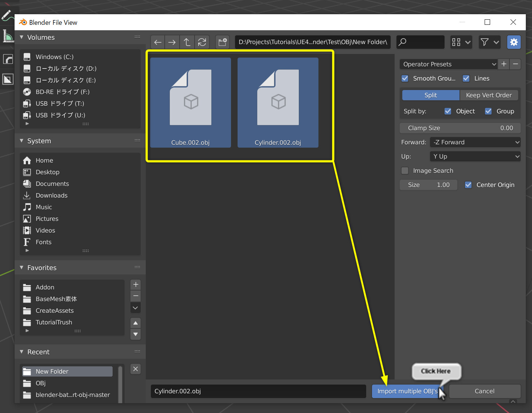The width and height of the screenshot is (532, 413).
Task: Select the Measure tool in Blender toolbar
Action: click(7, 36)
